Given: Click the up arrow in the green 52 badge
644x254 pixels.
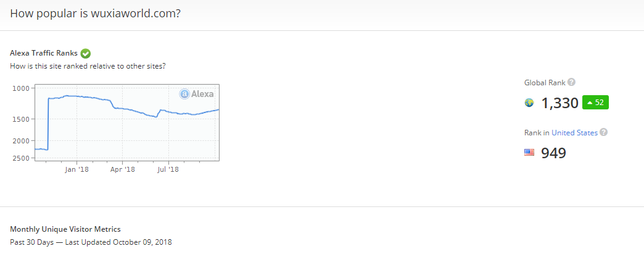Looking at the screenshot, I should 590,103.
